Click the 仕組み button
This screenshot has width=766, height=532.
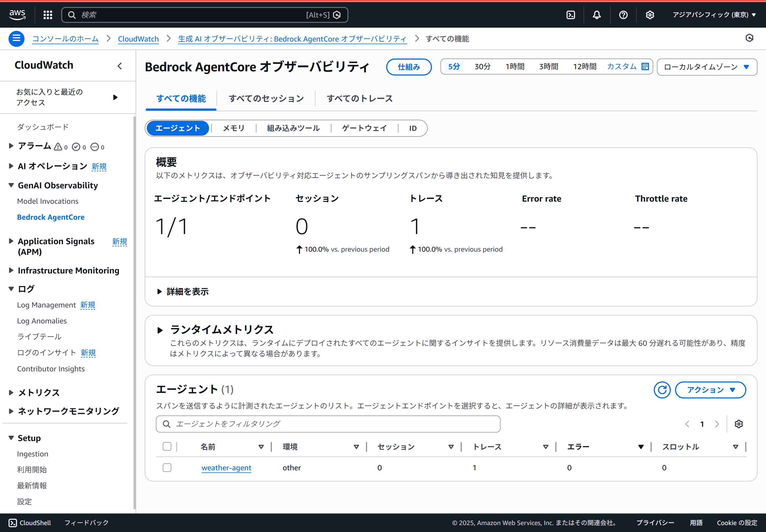[409, 67]
